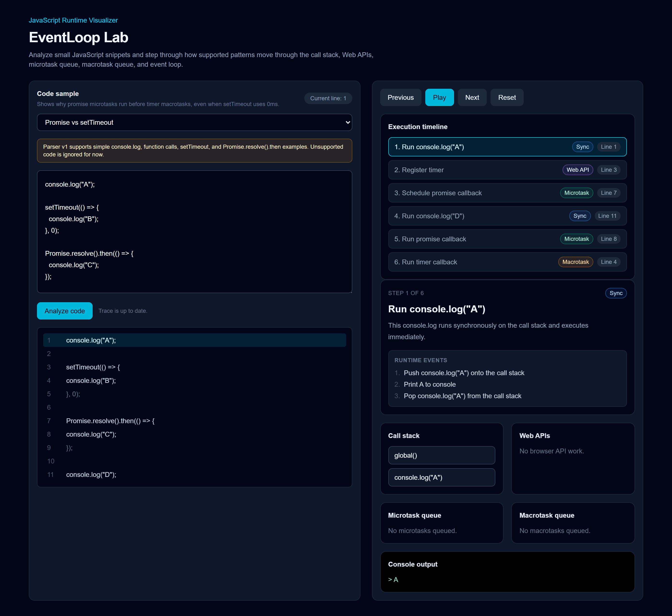Image resolution: width=672 pixels, height=616 pixels.
Task: Click runtime event Pop console.log("A") from the call stack
Action: [462, 396]
